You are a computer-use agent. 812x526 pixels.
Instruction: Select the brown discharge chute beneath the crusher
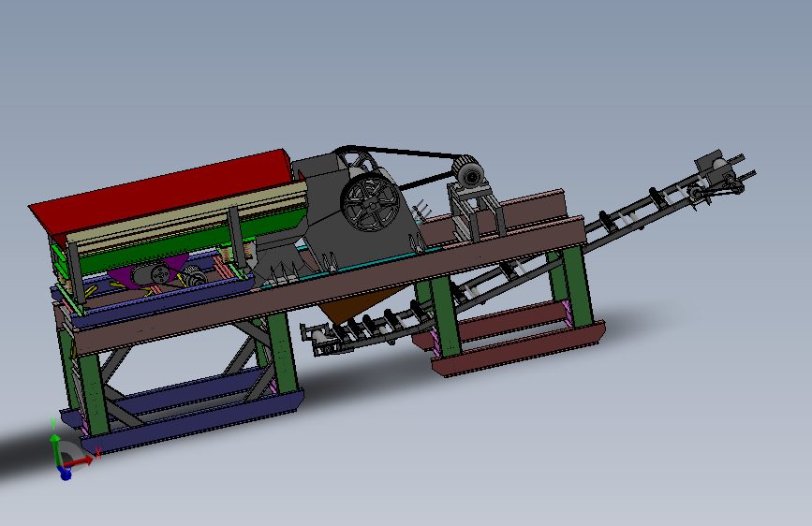(x=358, y=304)
